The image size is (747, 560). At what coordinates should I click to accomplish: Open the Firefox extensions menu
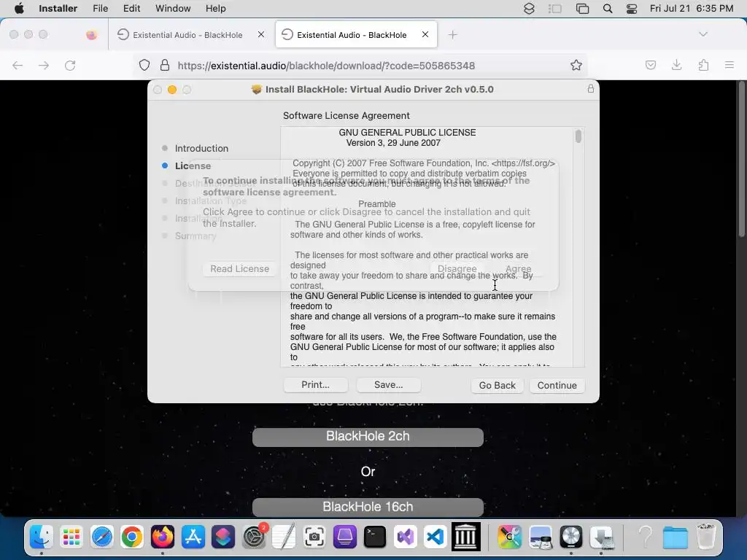click(x=703, y=65)
